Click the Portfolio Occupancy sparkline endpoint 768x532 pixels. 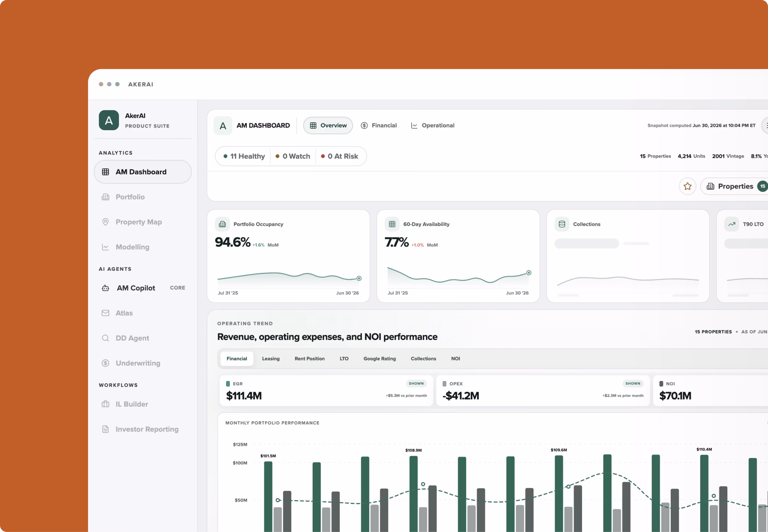point(359,278)
